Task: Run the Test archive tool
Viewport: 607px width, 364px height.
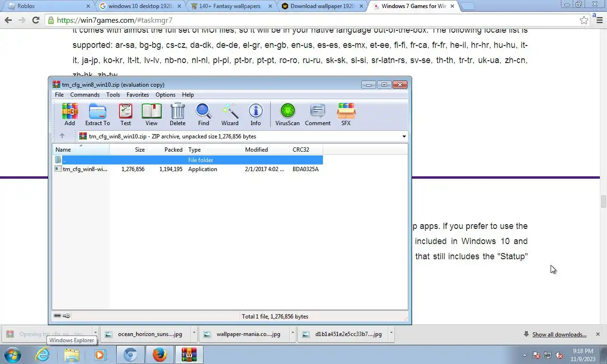Action: tap(126, 115)
